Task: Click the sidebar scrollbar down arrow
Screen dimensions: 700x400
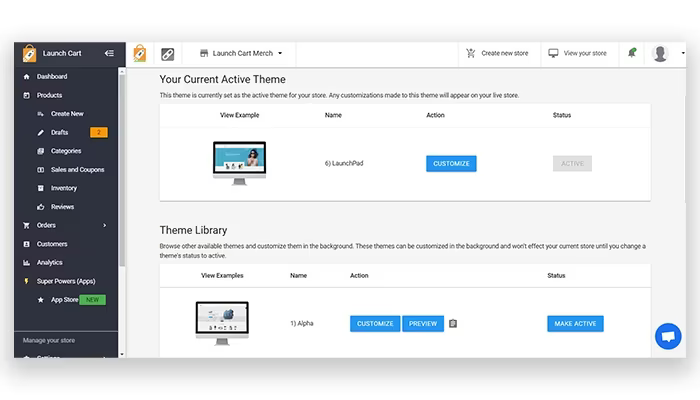Action: pos(122,354)
